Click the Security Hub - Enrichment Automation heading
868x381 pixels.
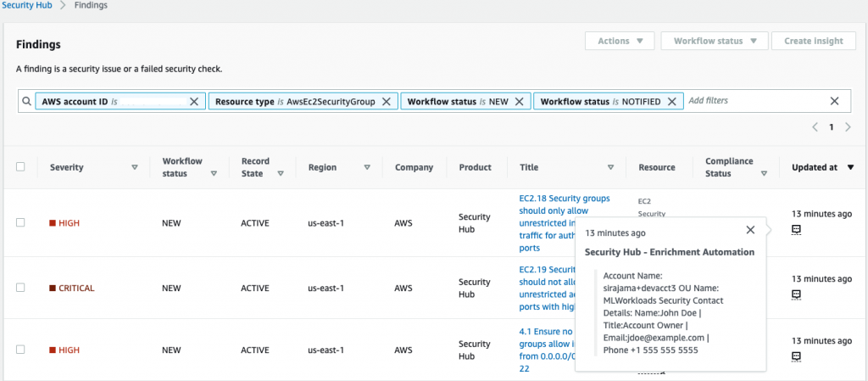(670, 252)
